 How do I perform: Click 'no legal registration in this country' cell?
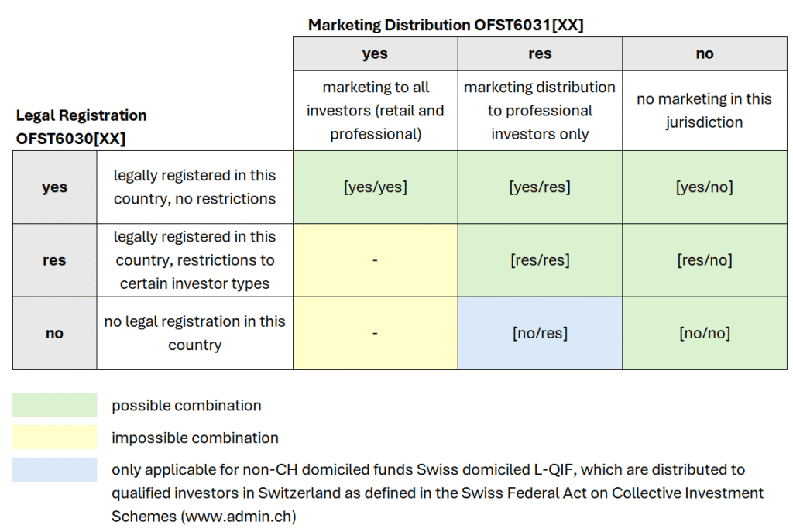(x=194, y=333)
